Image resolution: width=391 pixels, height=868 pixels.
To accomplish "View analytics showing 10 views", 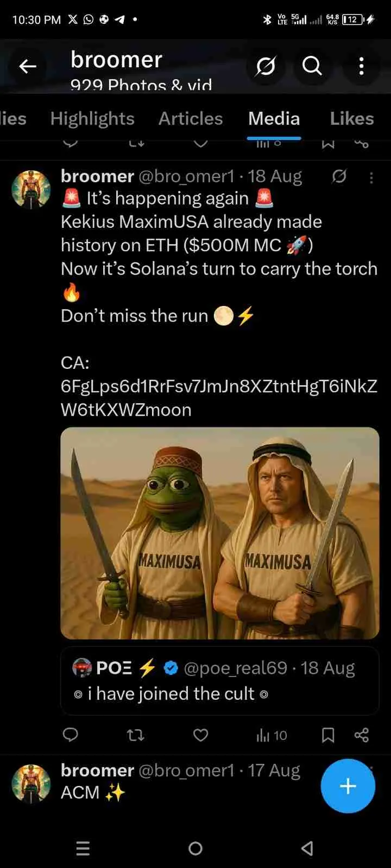I will 272,735.
